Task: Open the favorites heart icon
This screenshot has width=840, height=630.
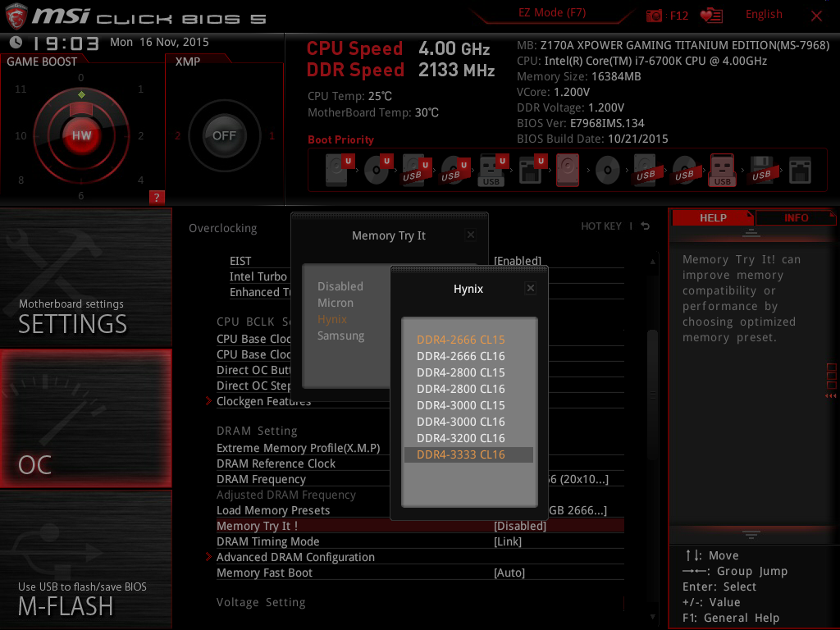Action: (711, 16)
